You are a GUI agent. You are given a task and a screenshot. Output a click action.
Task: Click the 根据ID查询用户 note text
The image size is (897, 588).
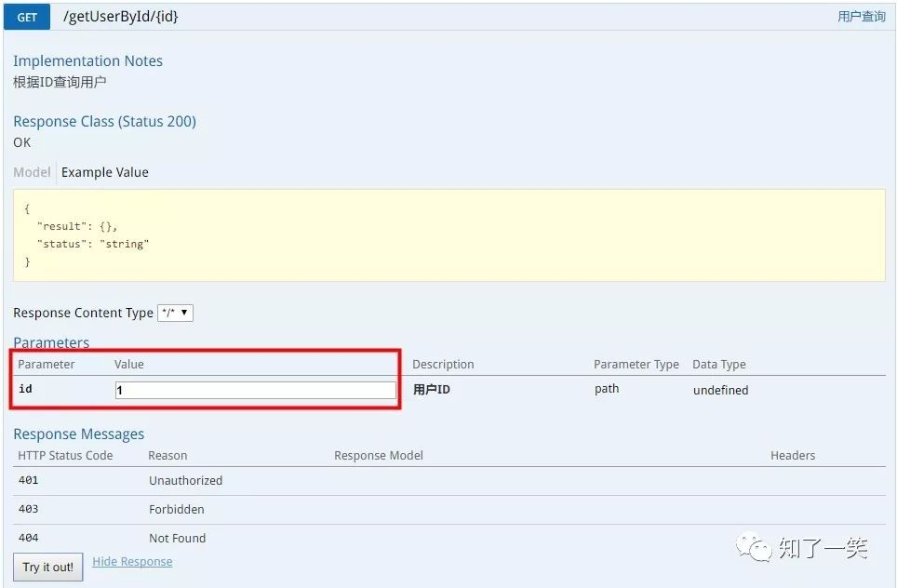click(60, 83)
